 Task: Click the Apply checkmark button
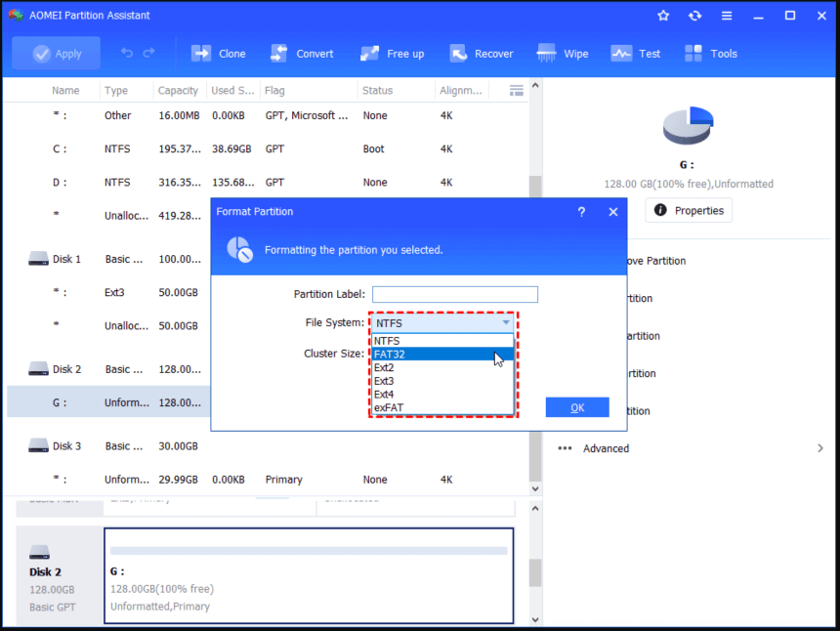[x=56, y=54]
